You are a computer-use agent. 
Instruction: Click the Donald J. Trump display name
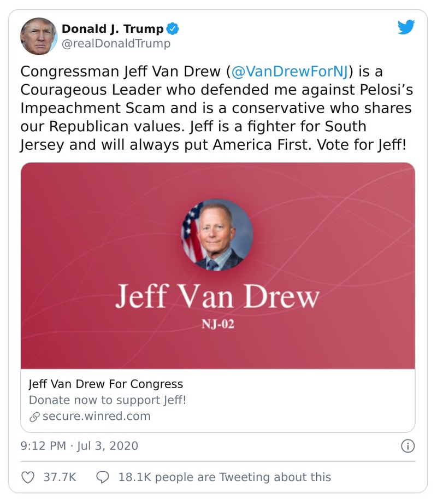click(113, 29)
